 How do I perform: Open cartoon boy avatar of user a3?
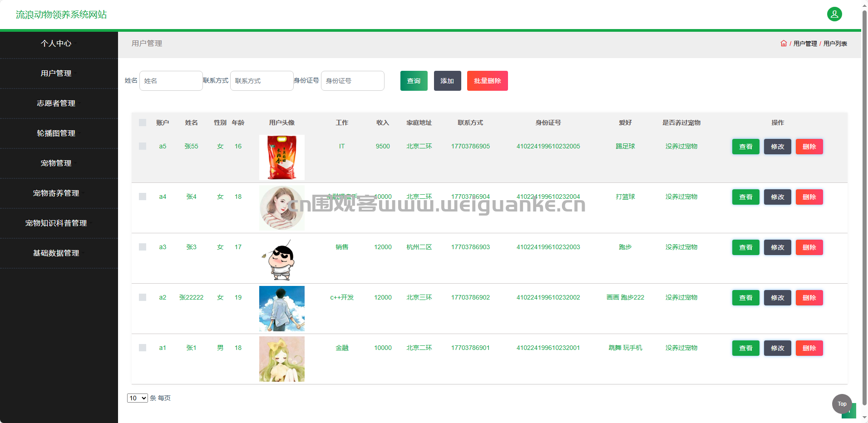click(282, 258)
